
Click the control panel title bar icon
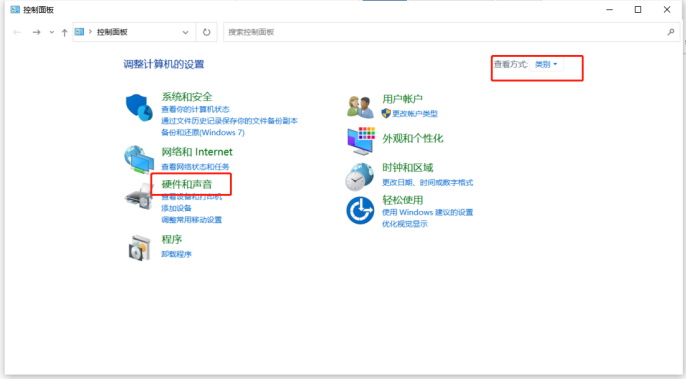[x=15, y=9]
